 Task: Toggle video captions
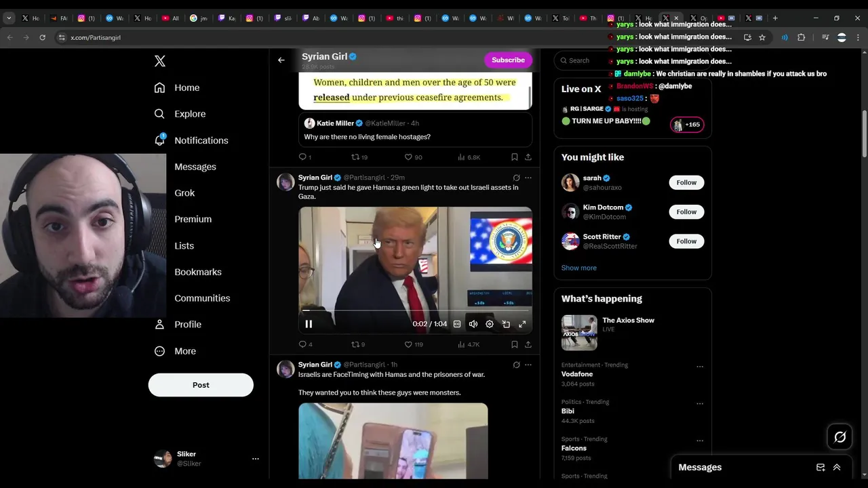click(457, 324)
